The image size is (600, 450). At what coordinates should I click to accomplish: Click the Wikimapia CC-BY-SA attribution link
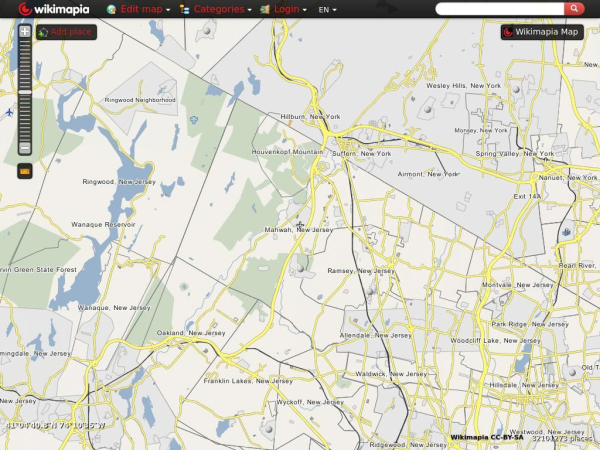click(487, 437)
